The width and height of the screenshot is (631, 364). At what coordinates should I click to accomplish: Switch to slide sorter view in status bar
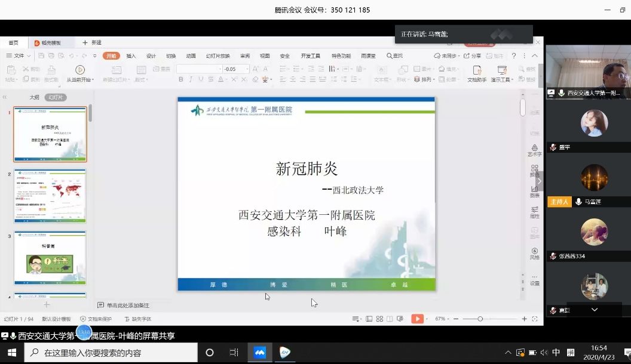point(379,319)
